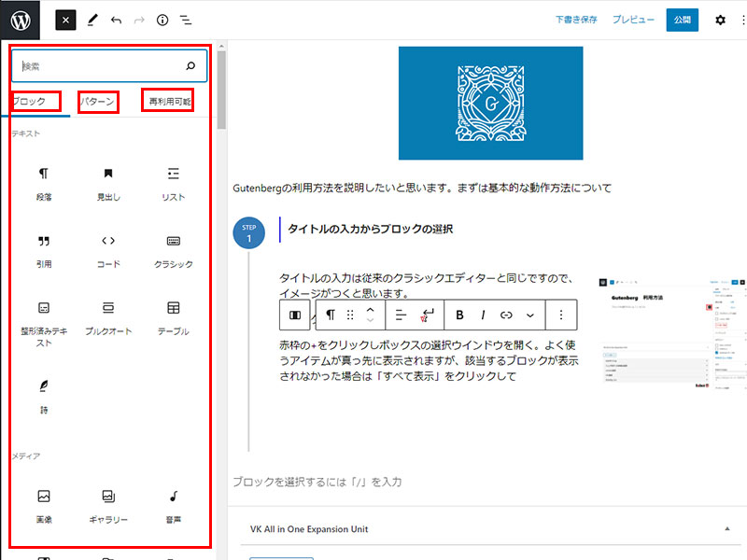The image size is (747, 560).
Task: Toggle bold formatting in block toolbar
Action: coord(459,315)
